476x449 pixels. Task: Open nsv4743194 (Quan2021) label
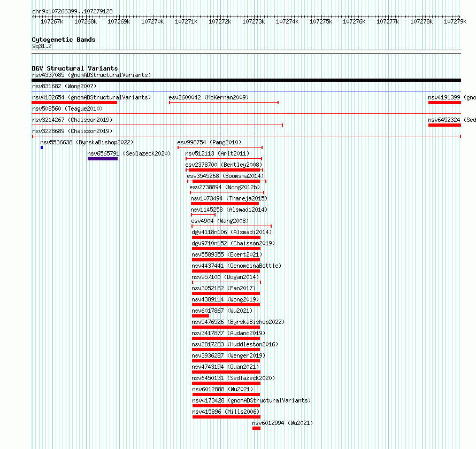225,367
